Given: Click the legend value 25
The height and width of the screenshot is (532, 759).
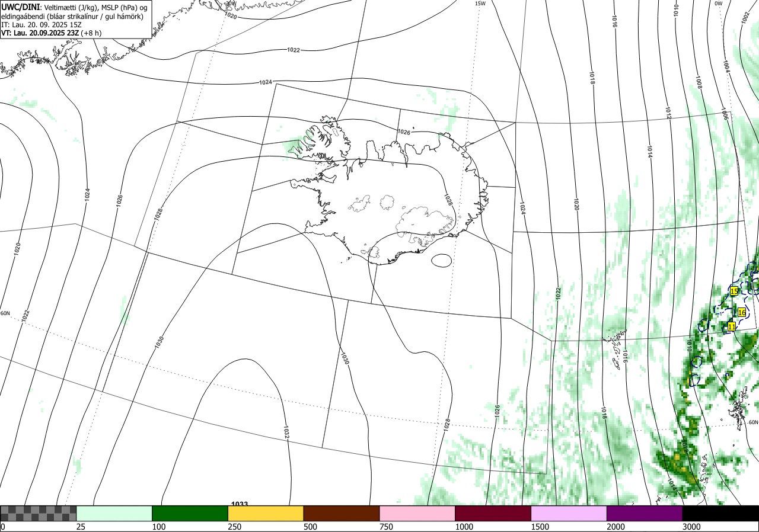Looking at the screenshot, I should (x=81, y=527).
